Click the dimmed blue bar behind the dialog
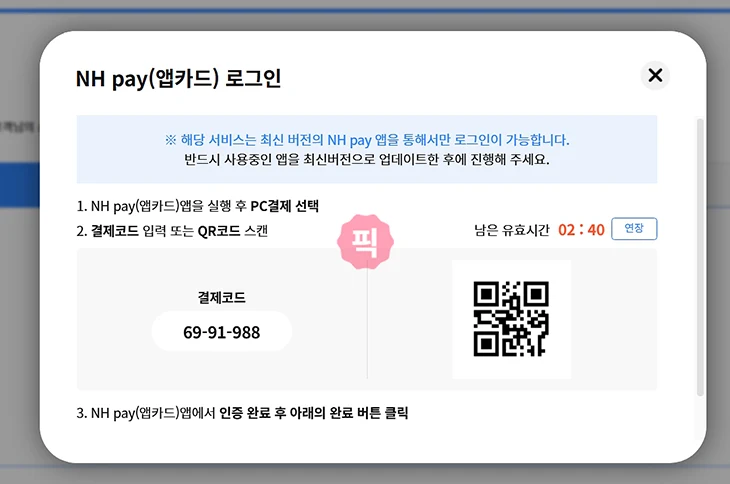 (x=18, y=184)
